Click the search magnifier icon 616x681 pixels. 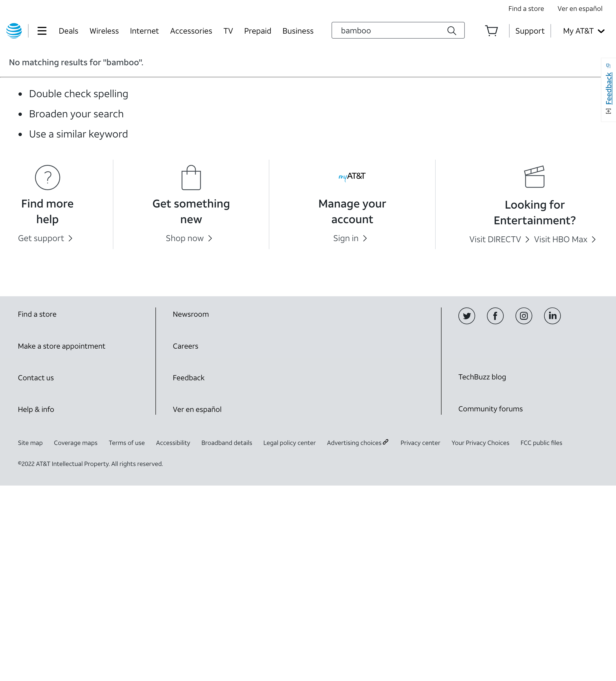[x=452, y=31]
